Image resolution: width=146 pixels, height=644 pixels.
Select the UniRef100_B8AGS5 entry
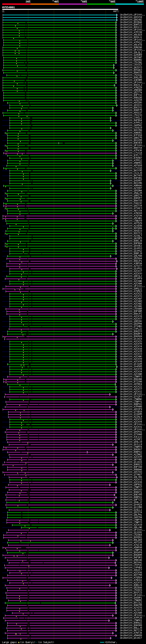point(131,72)
